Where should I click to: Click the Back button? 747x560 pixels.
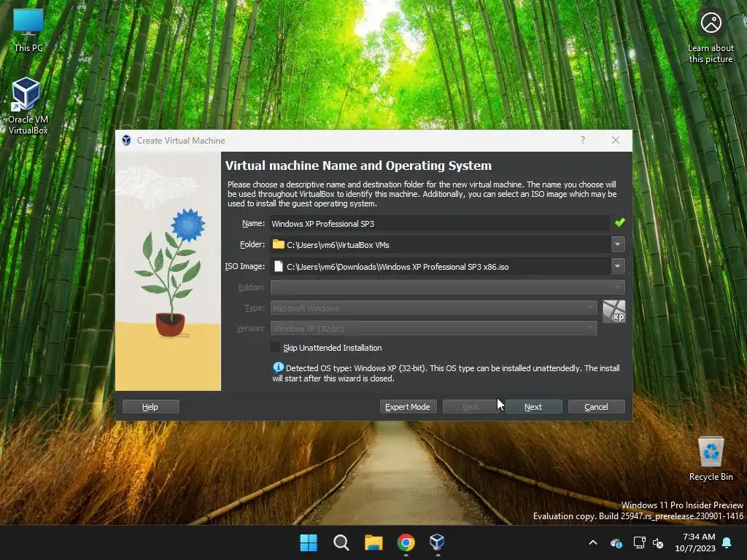(x=471, y=407)
